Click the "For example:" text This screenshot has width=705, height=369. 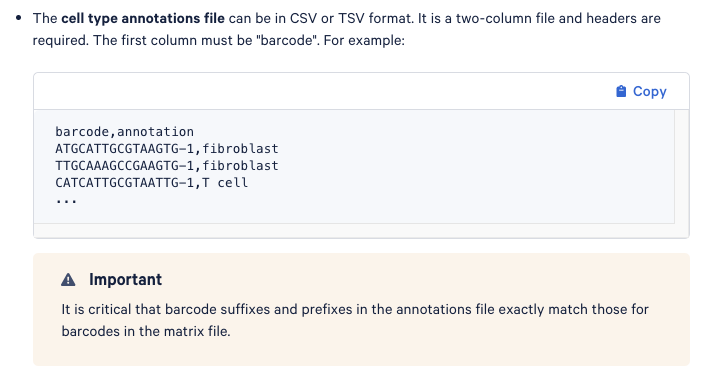click(364, 40)
